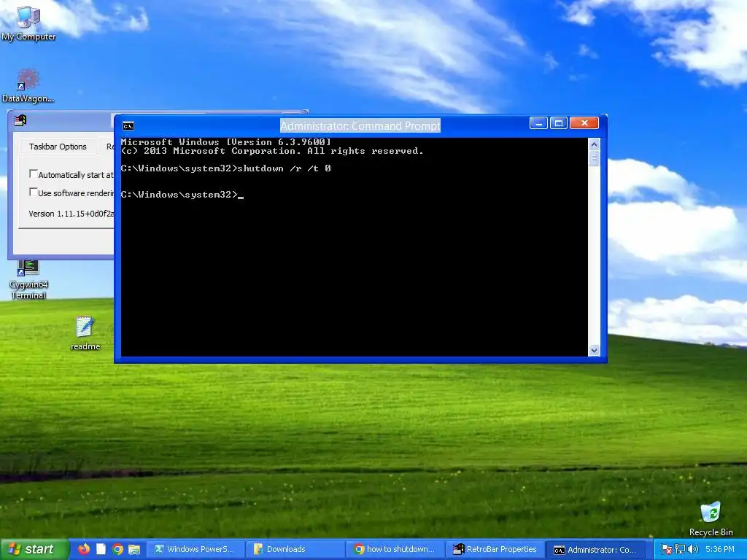Click the blank document quick launch icon
Viewport: 747px width, 560px height.
(x=101, y=549)
